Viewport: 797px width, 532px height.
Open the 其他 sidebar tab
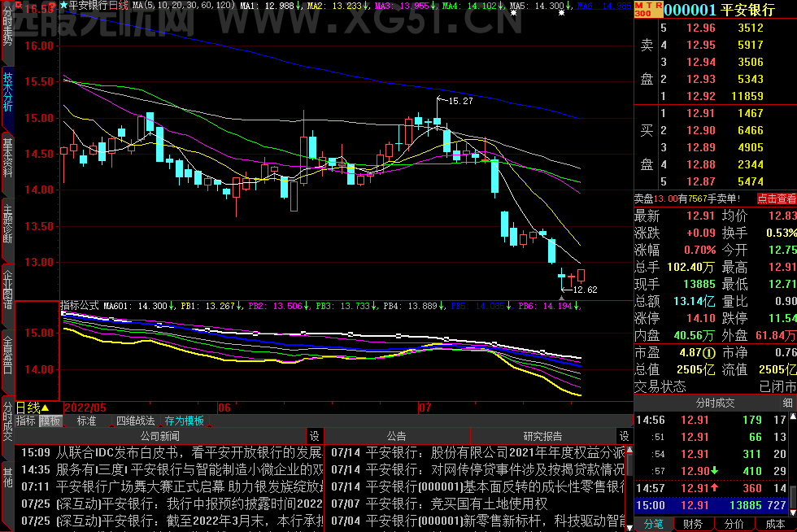click(x=7, y=478)
